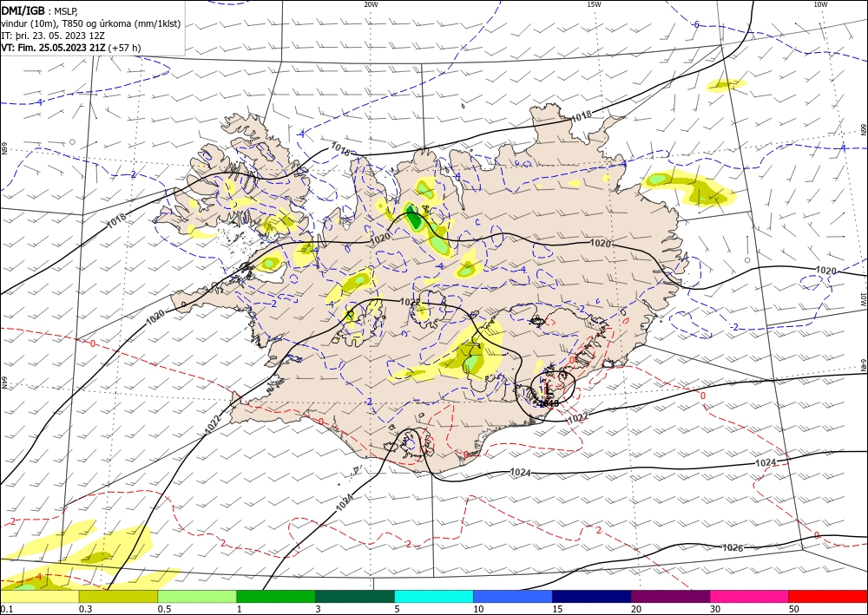868x615 pixels.
Task: Click the 'DMI/IGB : MSLP,' title line
Action: pos(40,11)
